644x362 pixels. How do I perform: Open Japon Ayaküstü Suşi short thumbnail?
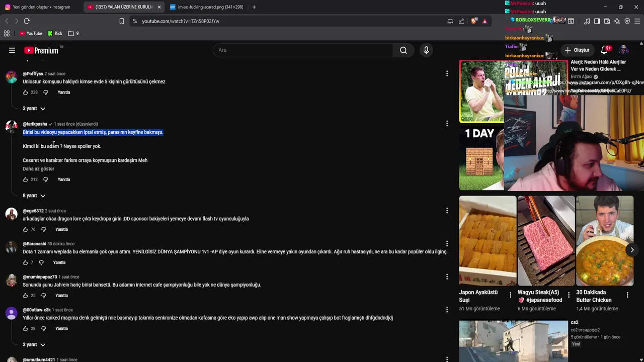pyautogui.click(x=488, y=241)
